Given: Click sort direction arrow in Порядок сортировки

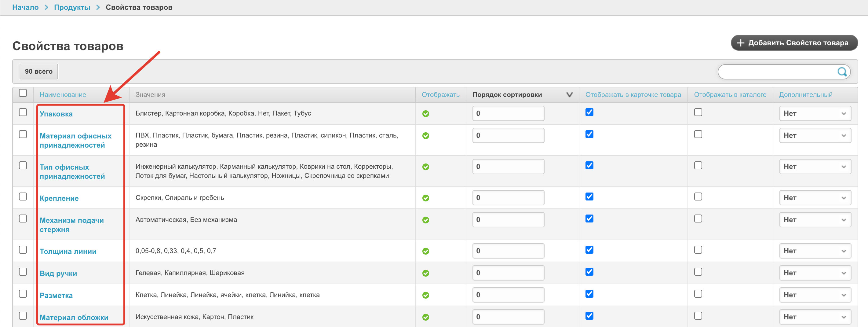Looking at the screenshot, I should (x=569, y=95).
